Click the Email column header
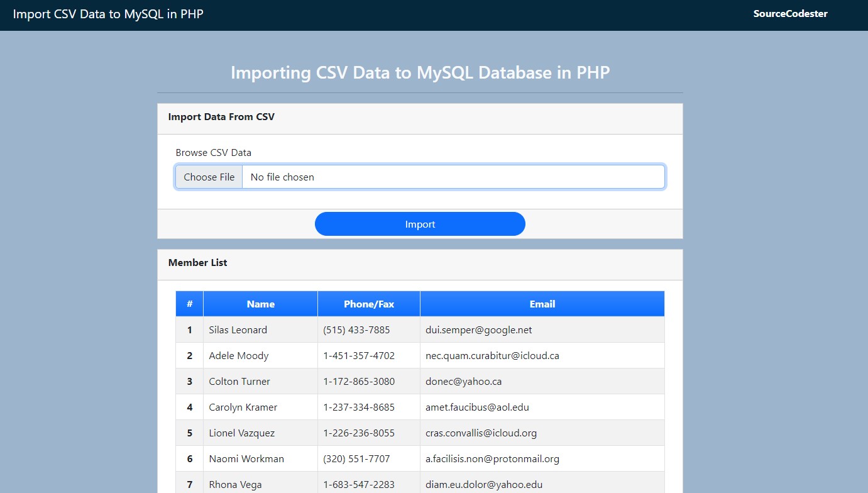Screen dimensions: 868x493 click(542, 304)
